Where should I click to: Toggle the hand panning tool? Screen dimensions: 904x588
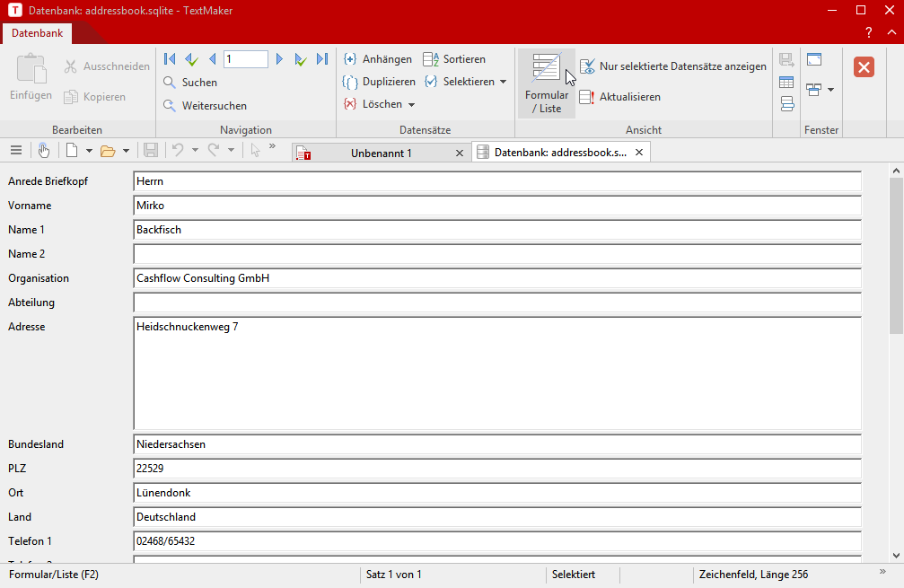(x=44, y=151)
